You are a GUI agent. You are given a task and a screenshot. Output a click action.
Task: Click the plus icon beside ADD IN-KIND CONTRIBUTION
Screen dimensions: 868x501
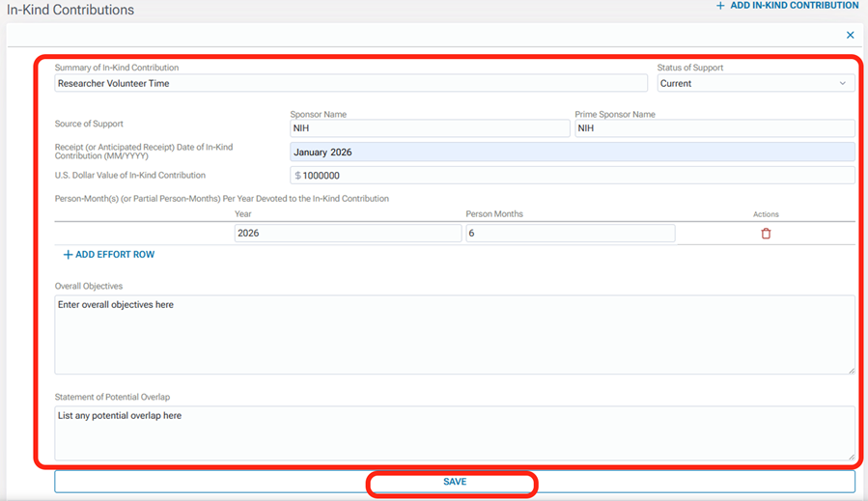pyautogui.click(x=720, y=6)
